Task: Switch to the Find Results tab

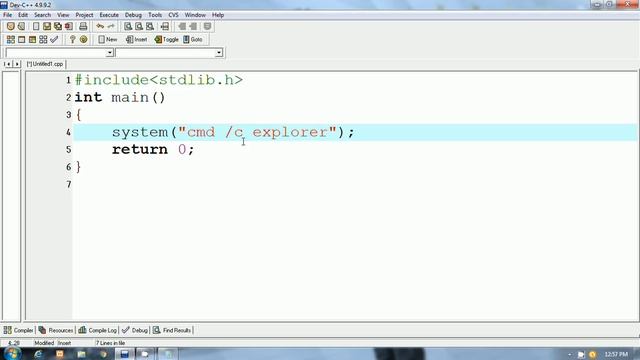Action: click(172, 330)
